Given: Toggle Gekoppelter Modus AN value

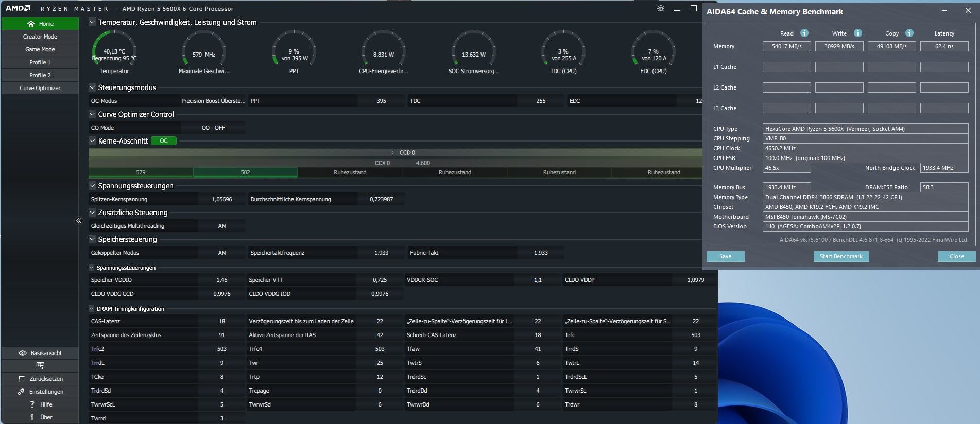Looking at the screenshot, I should pos(222,253).
